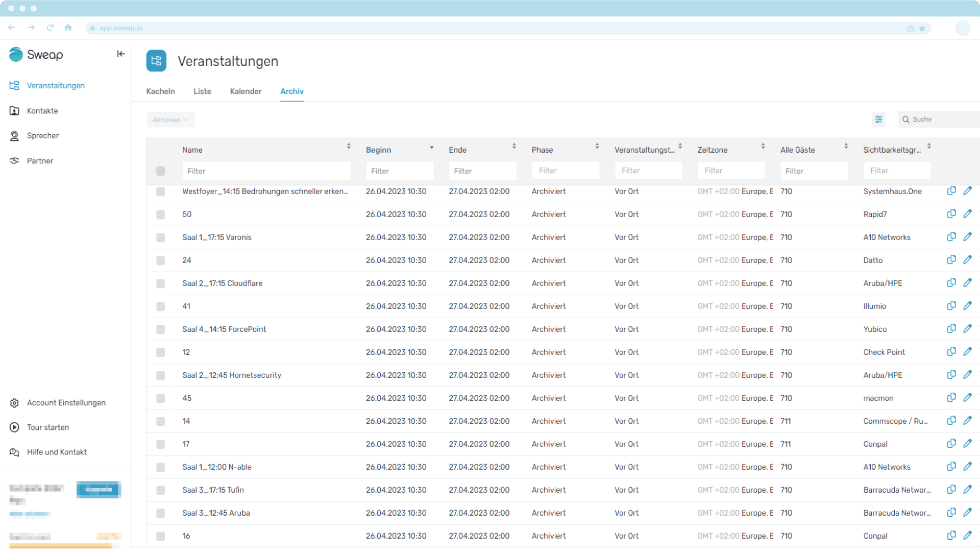Click the browser home icon
This screenshot has width=980, height=552.
[68, 28]
